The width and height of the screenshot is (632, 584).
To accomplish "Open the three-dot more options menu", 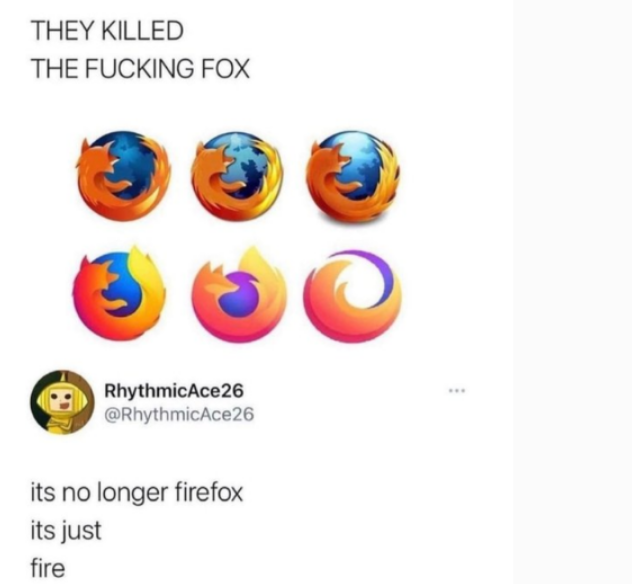I will click(457, 390).
